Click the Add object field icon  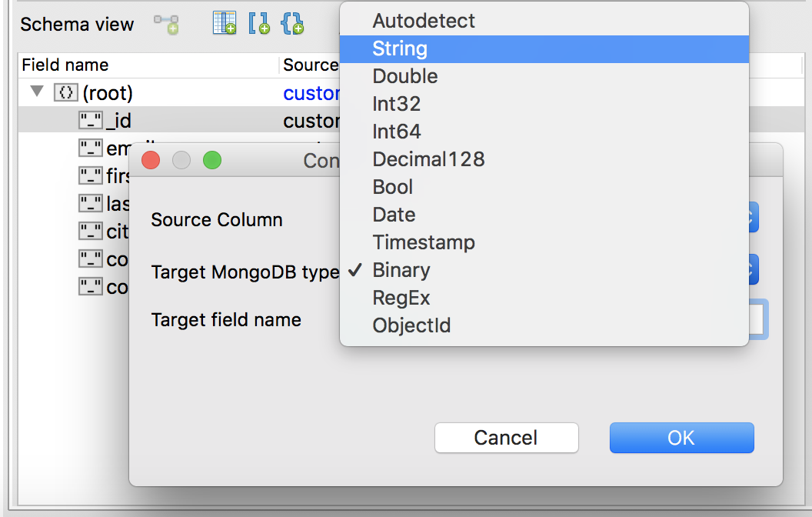tap(292, 24)
